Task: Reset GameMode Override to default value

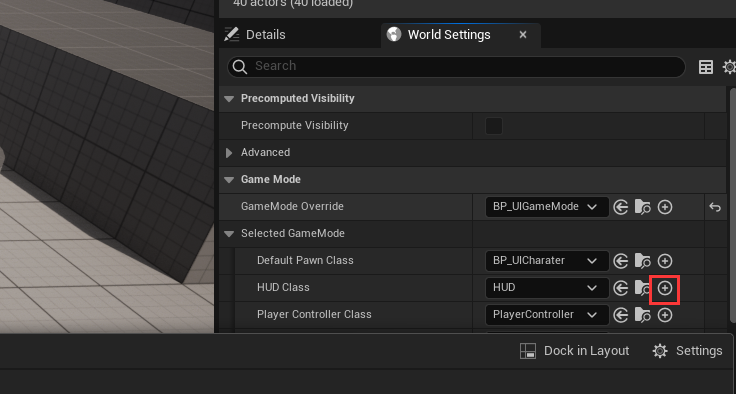Action: click(x=715, y=207)
